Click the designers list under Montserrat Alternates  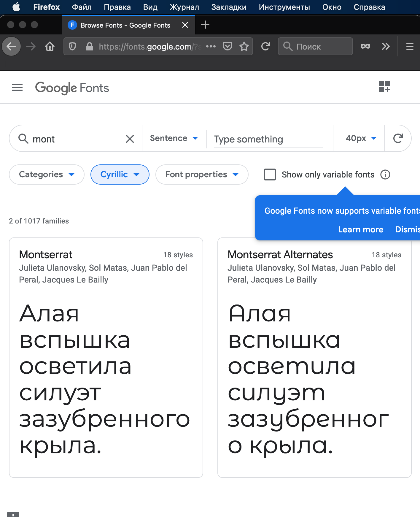point(311,274)
